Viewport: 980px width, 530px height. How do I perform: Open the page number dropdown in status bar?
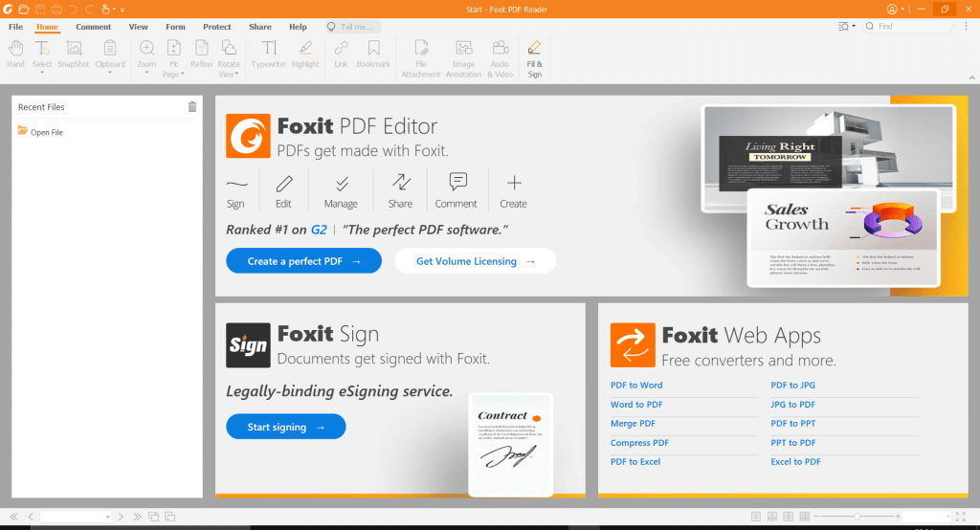point(107,517)
